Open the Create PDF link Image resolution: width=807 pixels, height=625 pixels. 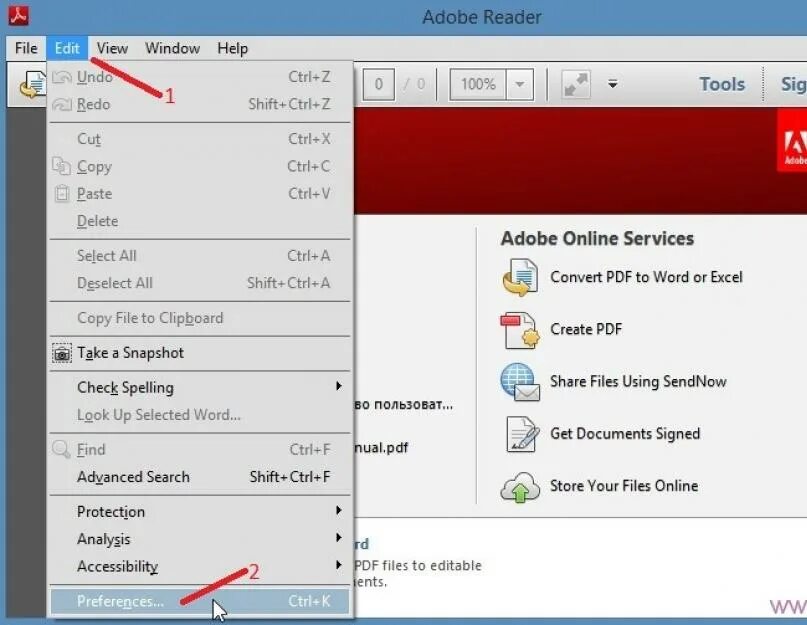click(x=586, y=329)
